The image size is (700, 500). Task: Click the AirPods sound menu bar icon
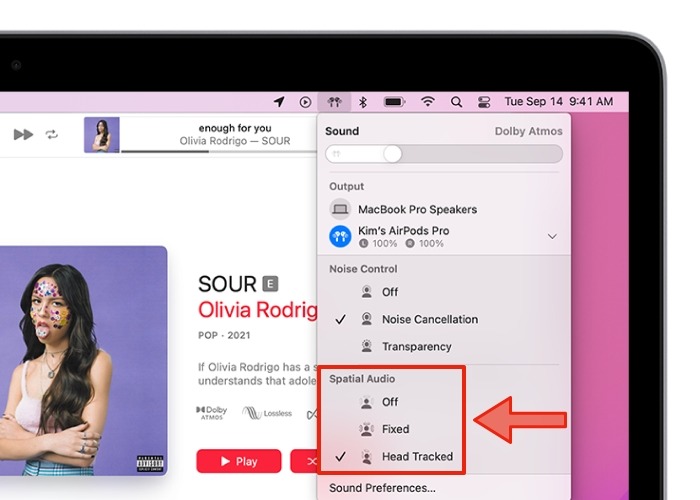[334, 102]
